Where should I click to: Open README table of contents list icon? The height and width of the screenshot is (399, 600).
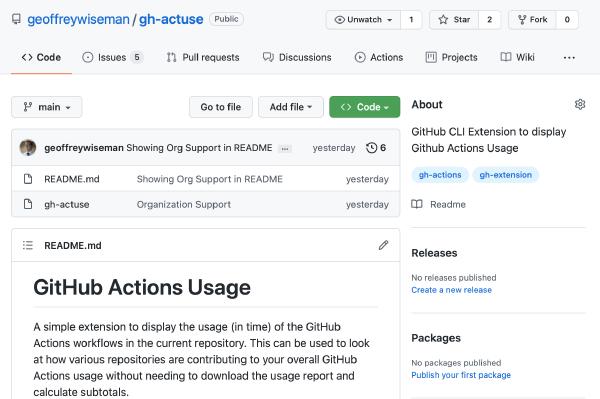(x=28, y=245)
